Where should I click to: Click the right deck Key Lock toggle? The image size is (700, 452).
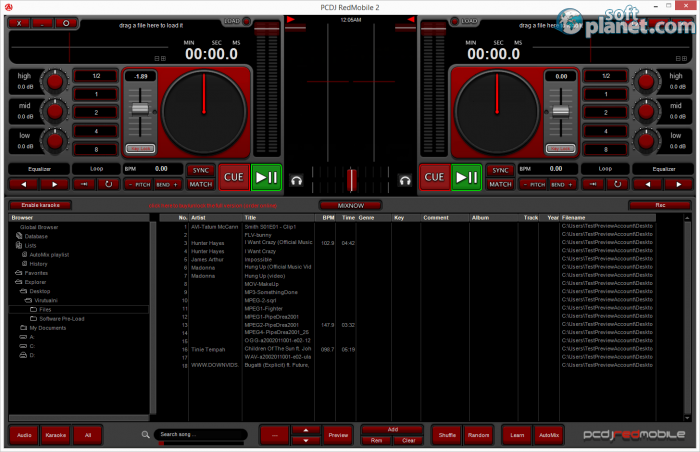point(560,149)
